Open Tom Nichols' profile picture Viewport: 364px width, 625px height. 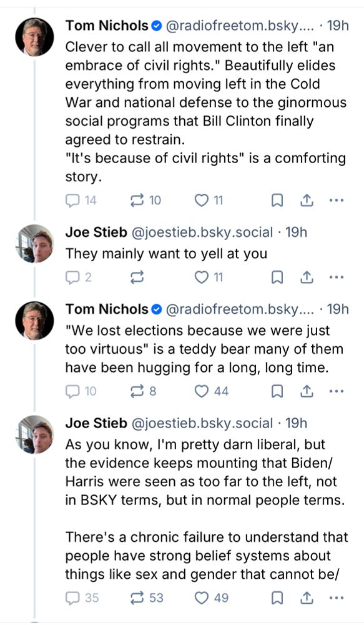[x=36, y=37]
